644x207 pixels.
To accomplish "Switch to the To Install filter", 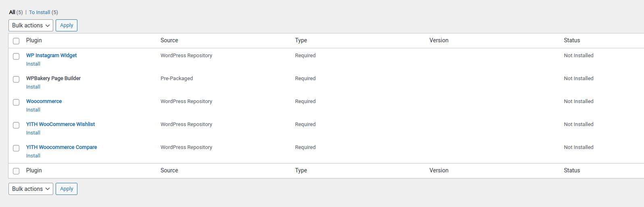I will pyautogui.click(x=40, y=12).
